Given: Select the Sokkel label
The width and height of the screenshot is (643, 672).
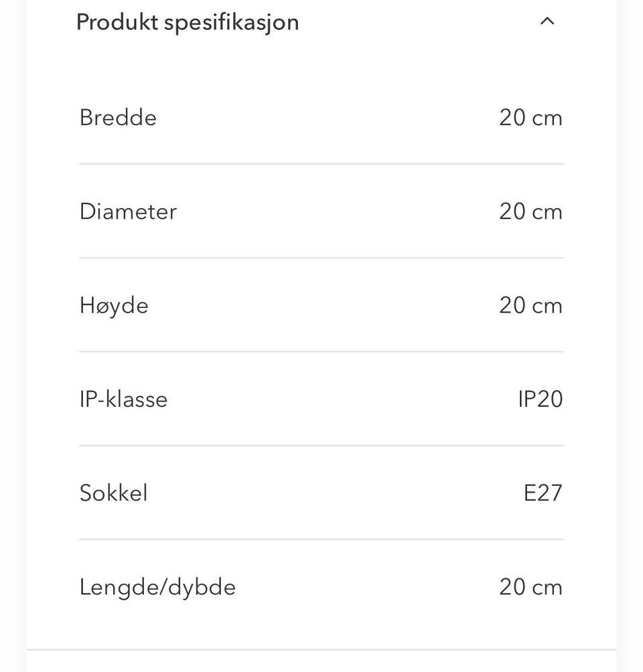Looking at the screenshot, I should 113,493.
